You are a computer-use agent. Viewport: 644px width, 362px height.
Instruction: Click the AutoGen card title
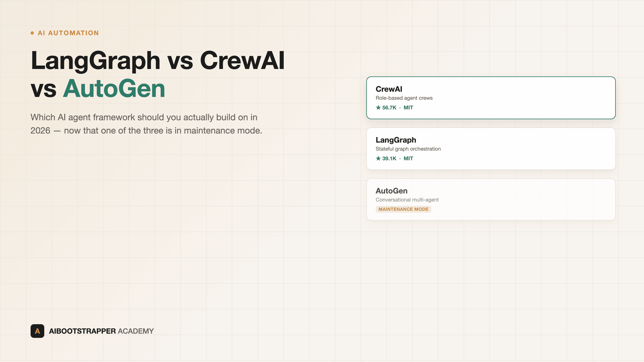coord(391,191)
